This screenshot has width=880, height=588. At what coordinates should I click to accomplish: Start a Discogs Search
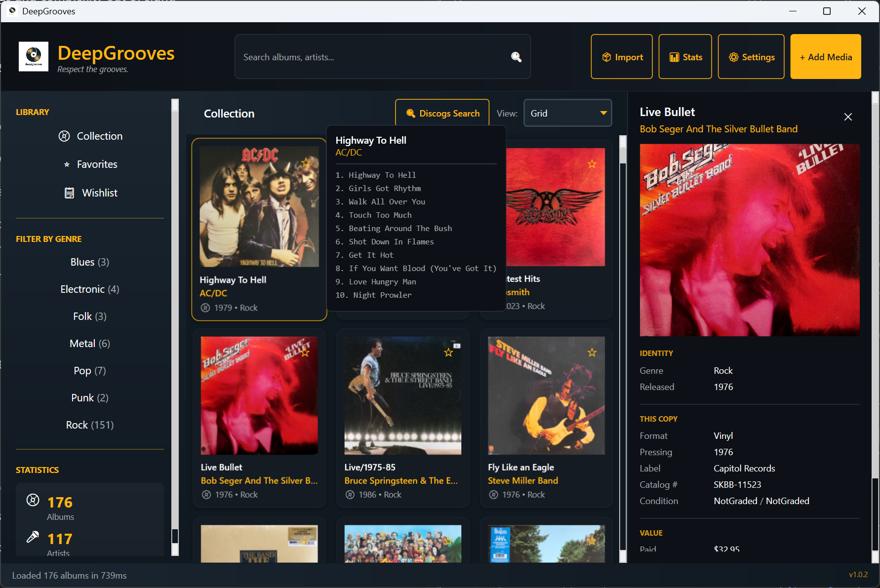442,113
